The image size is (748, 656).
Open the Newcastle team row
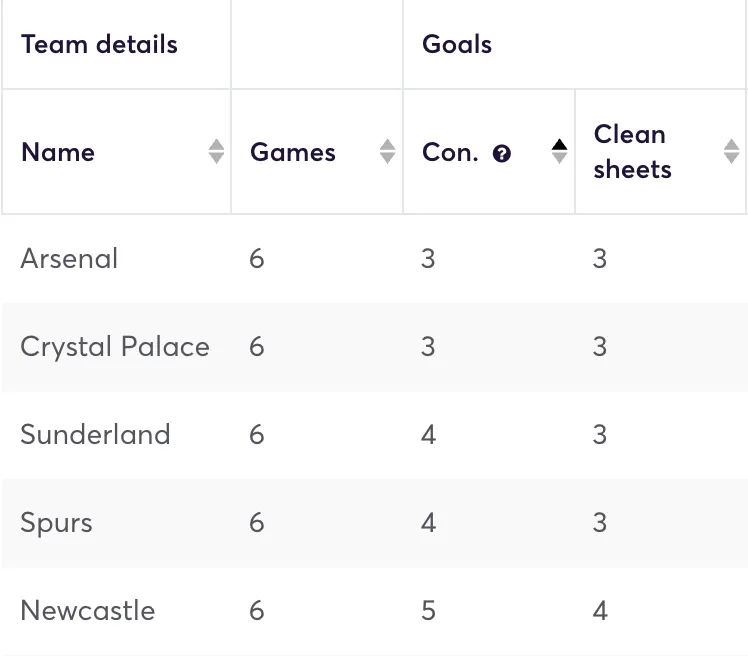coord(88,611)
